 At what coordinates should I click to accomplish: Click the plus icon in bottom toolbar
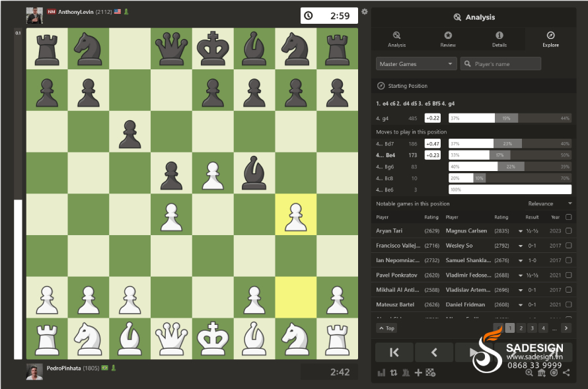tap(418, 372)
